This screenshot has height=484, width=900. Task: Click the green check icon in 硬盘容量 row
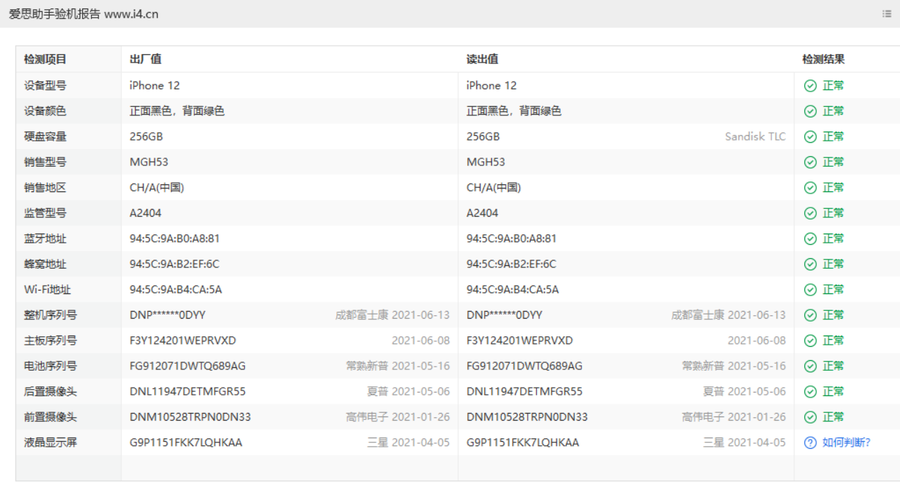pyautogui.click(x=810, y=137)
